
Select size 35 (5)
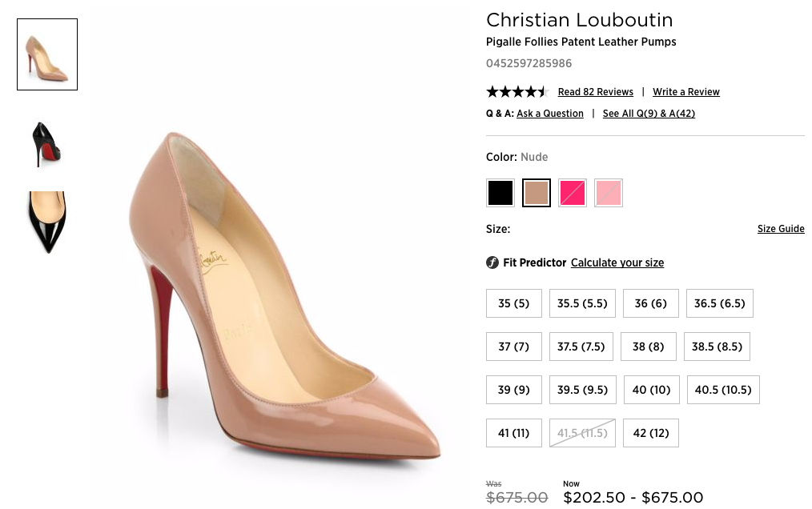[513, 303]
